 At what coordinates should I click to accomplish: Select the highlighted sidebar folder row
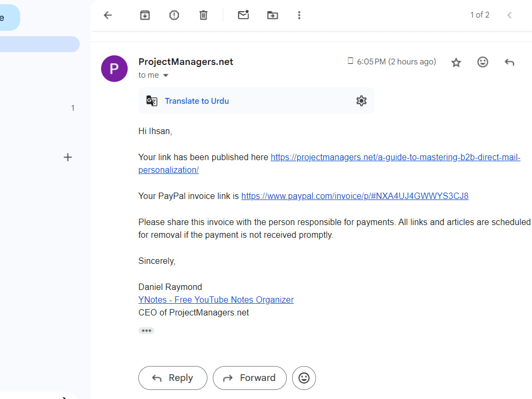(x=40, y=44)
